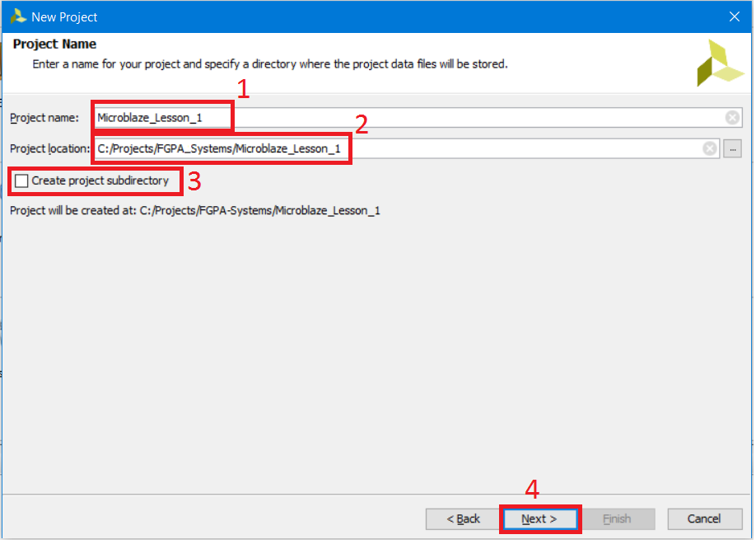Click inside the Project location text field
756x544 pixels.
point(494,148)
